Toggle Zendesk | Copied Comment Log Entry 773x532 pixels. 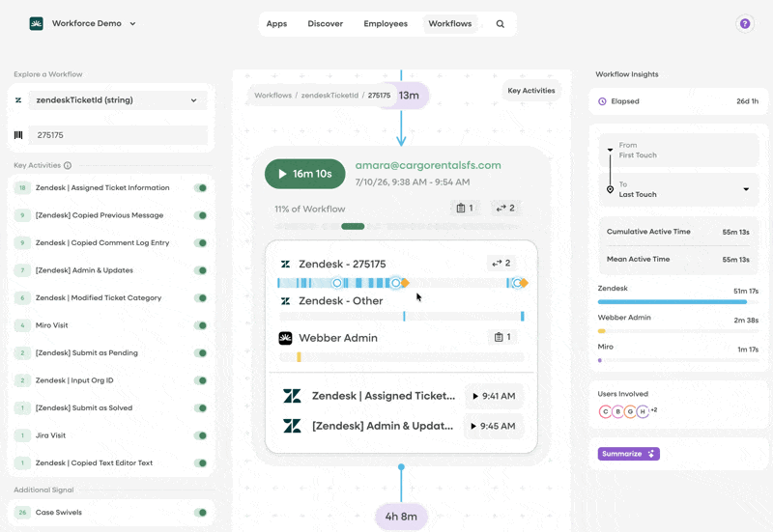[x=200, y=243]
